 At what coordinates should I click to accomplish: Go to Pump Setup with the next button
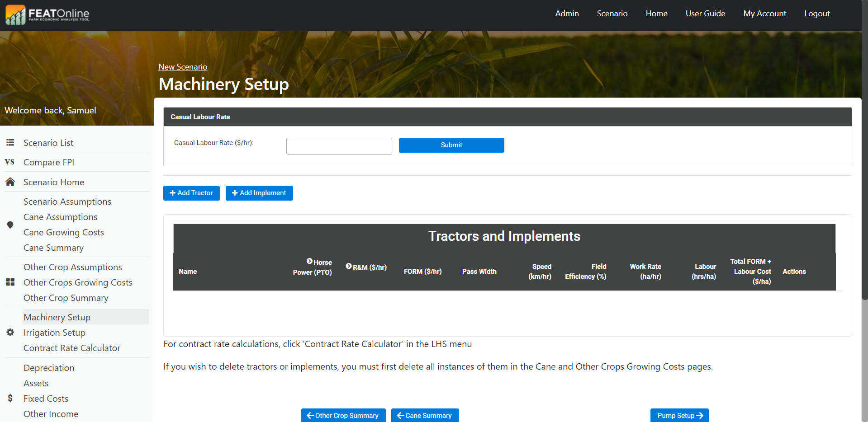[x=679, y=415]
